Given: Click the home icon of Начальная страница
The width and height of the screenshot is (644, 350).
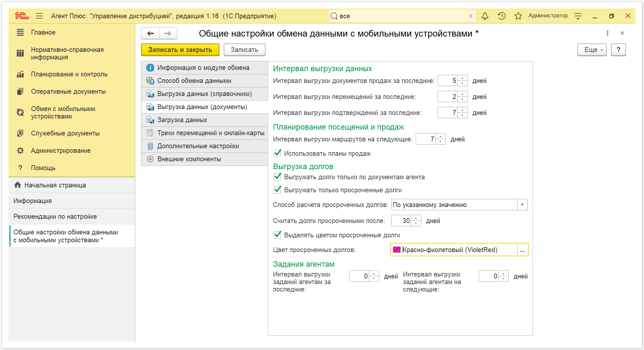Looking at the screenshot, I should click(x=18, y=185).
